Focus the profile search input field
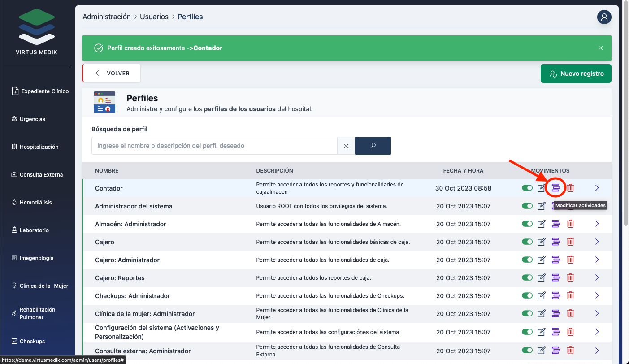The height and width of the screenshot is (364, 629). [214, 146]
